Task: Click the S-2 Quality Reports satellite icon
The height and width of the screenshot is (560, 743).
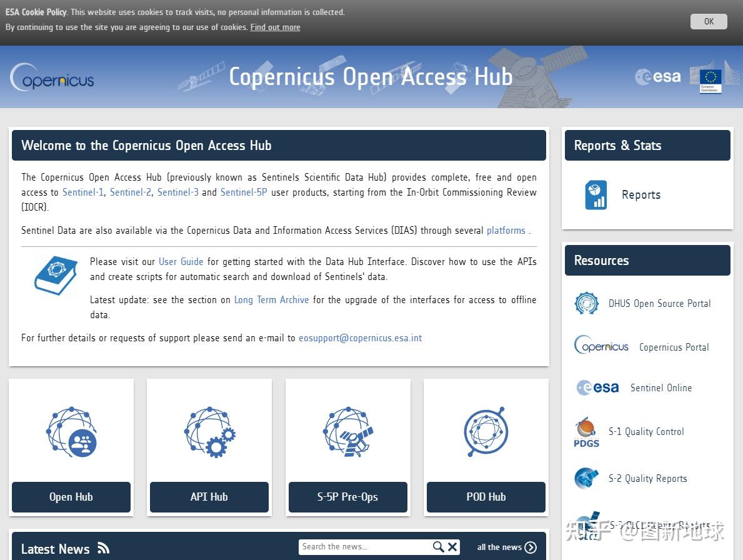Action: pyautogui.click(x=587, y=478)
